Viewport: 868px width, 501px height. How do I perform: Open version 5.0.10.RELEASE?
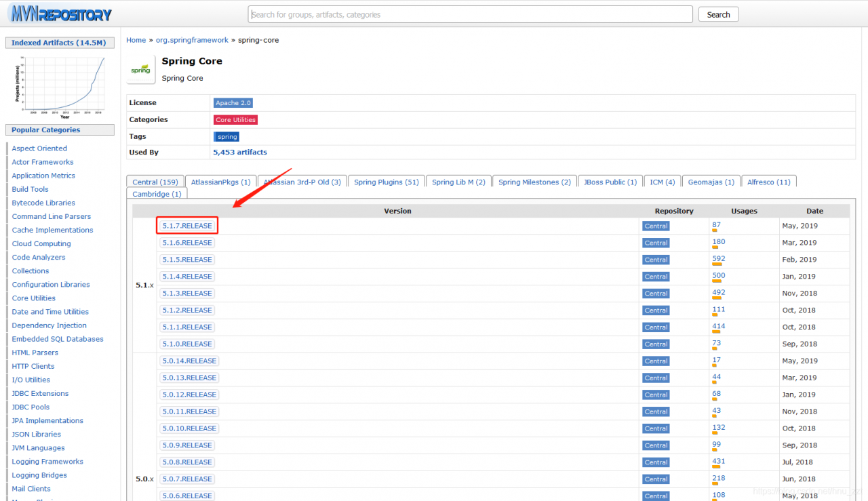tap(189, 428)
